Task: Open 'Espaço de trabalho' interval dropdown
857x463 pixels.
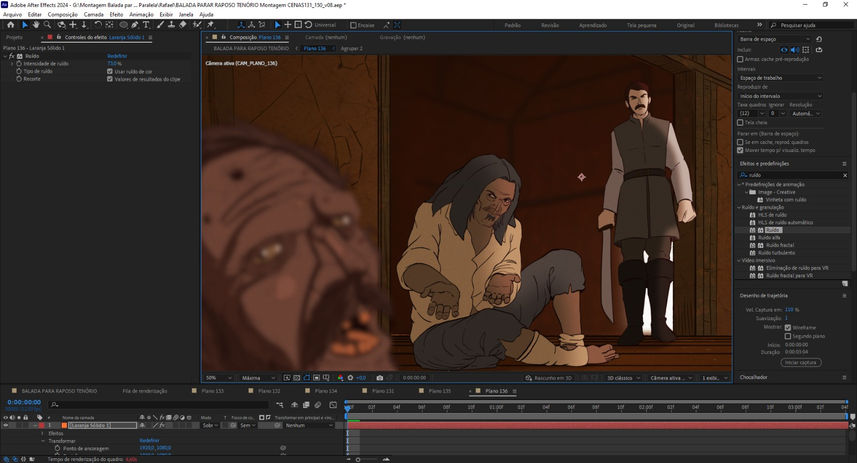Action: tap(780, 78)
